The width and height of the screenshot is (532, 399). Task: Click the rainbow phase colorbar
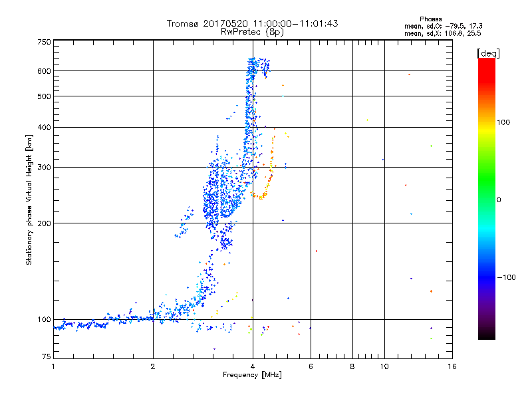(487, 198)
